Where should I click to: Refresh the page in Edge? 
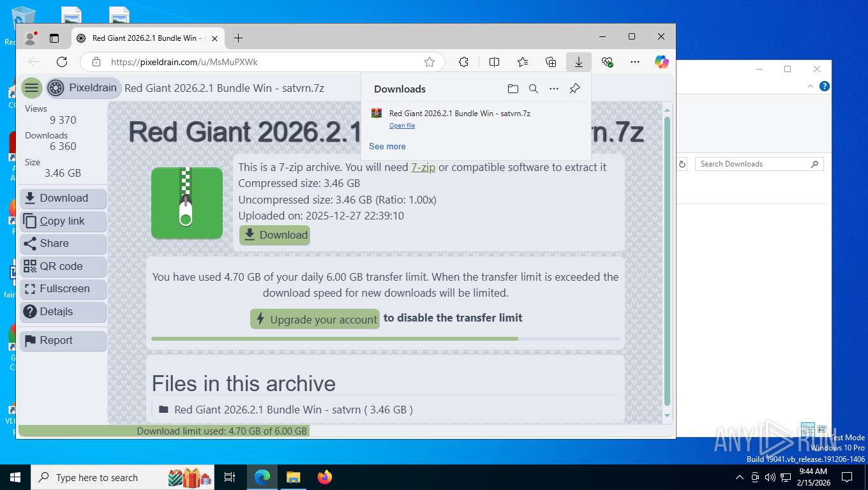[62, 62]
